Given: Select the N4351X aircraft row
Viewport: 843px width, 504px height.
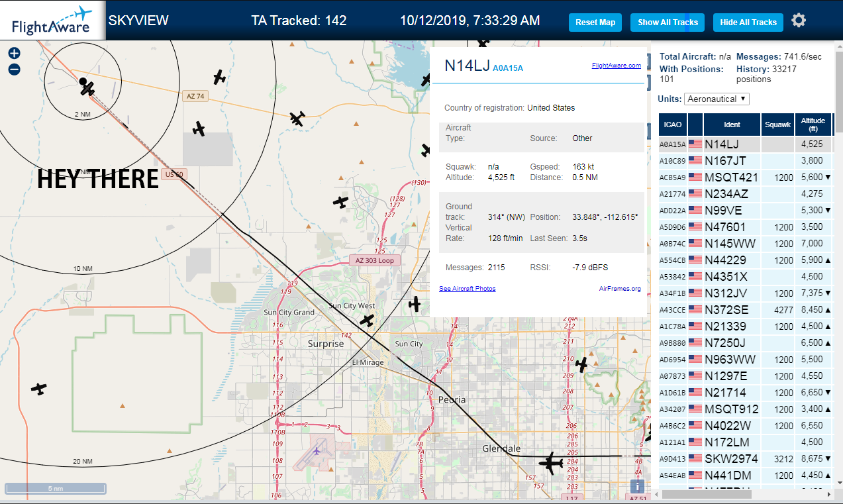Looking at the screenshot, I should [x=745, y=276].
